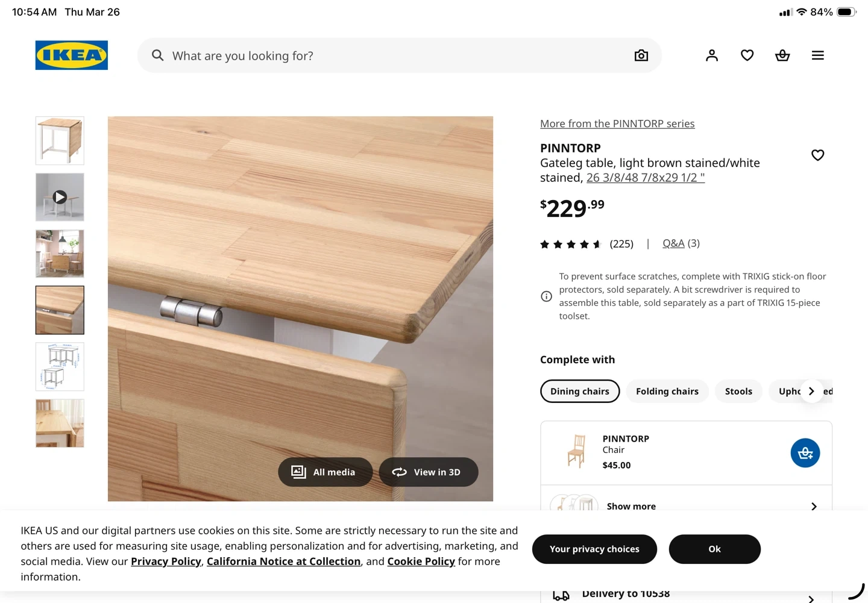Open visual search camera icon
Viewport: 868px width, 603px height.
click(641, 55)
